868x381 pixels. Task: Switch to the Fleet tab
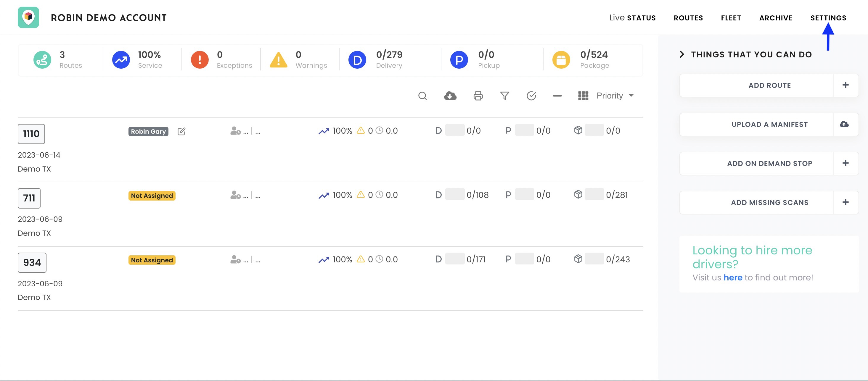[731, 17]
